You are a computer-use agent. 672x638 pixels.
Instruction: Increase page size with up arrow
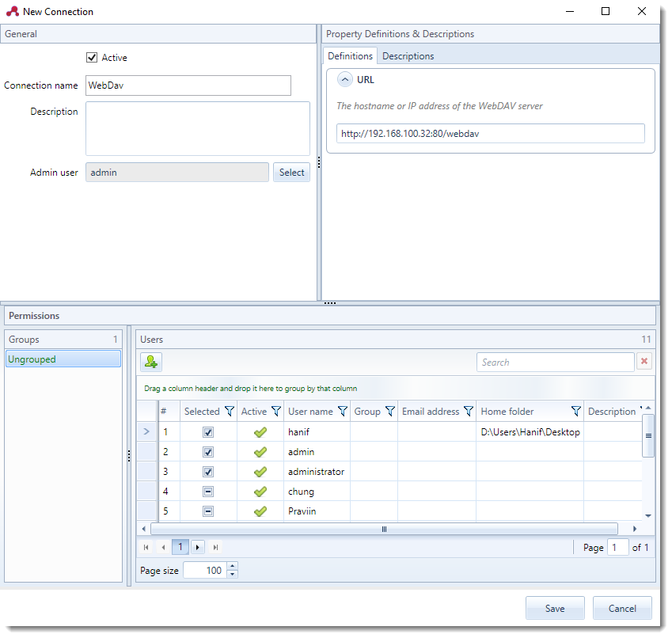click(x=232, y=567)
